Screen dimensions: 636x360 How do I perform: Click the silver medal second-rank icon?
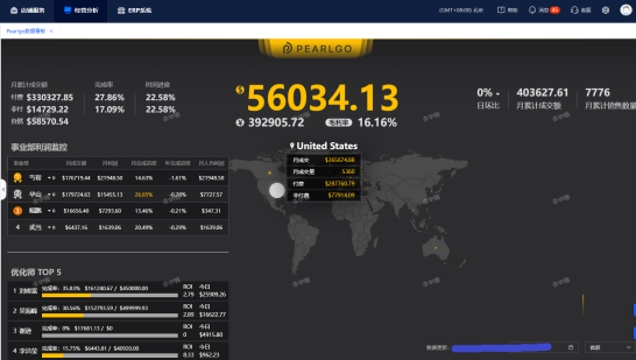tap(17, 194)
